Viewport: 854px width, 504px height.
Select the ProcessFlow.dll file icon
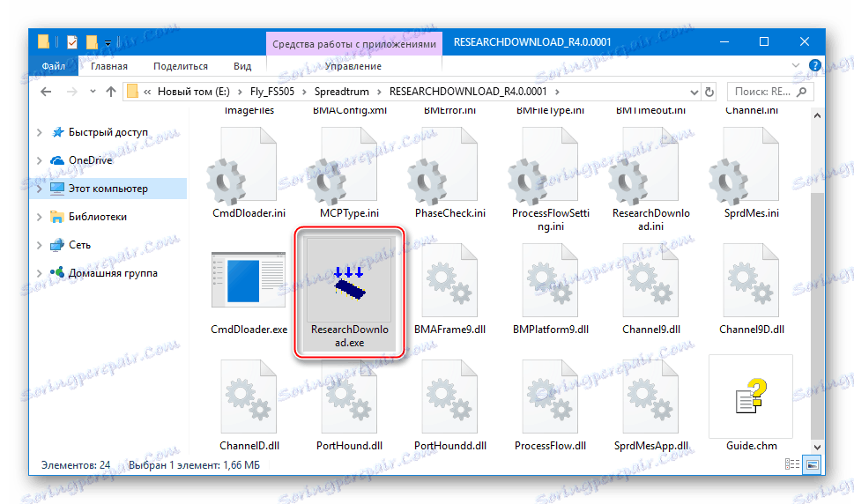(x=550, y=397)
